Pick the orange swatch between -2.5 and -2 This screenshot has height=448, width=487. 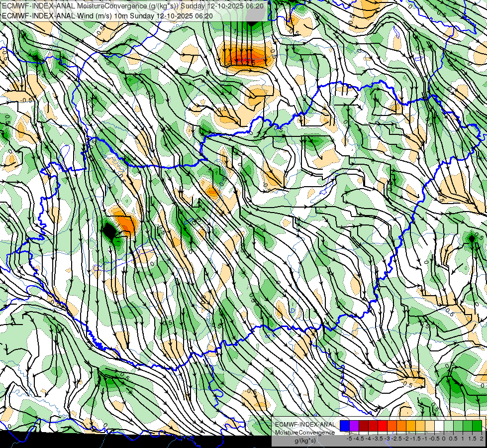click(401, 426)
